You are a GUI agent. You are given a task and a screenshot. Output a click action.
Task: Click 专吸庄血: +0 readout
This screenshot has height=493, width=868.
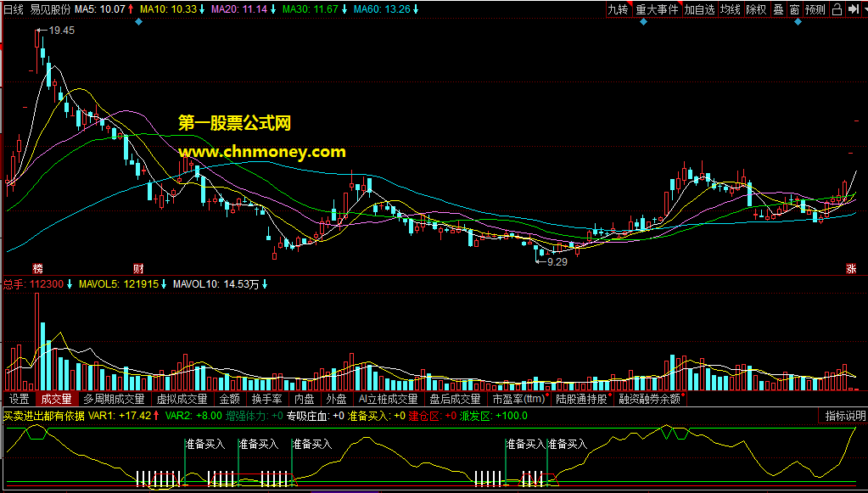tap(316, 416)
